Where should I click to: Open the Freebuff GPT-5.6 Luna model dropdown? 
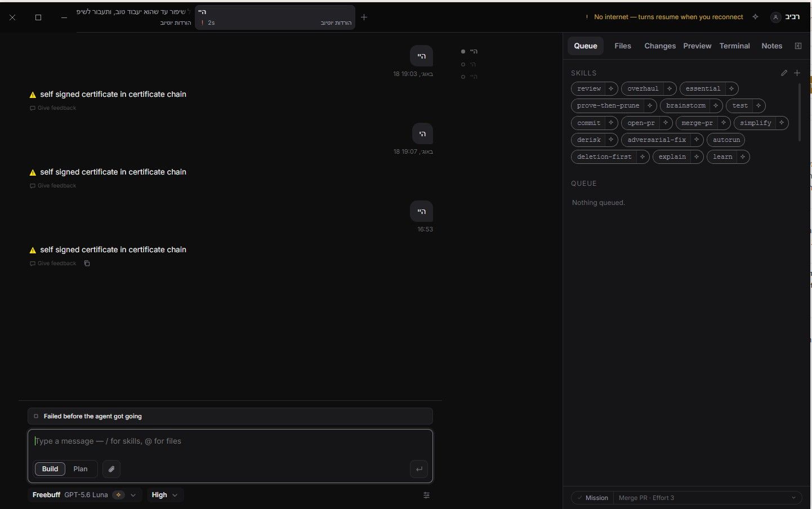84,495
